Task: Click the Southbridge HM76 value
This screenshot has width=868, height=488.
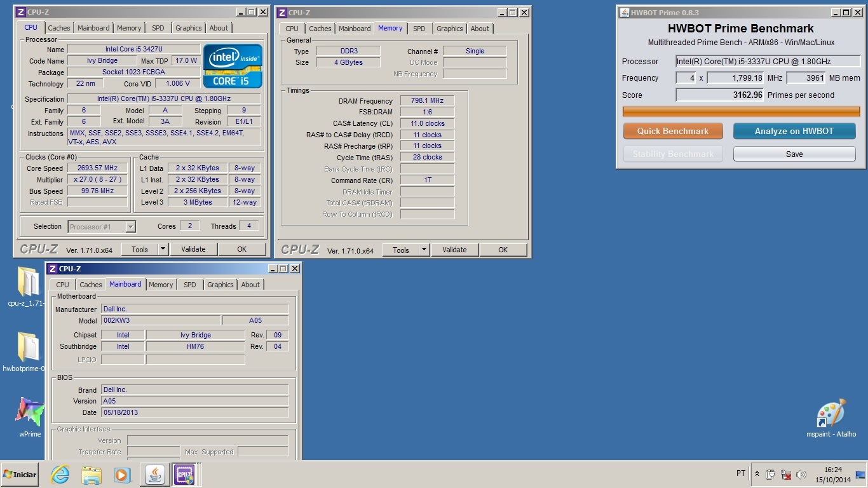Action: click(x=195, y=346)
